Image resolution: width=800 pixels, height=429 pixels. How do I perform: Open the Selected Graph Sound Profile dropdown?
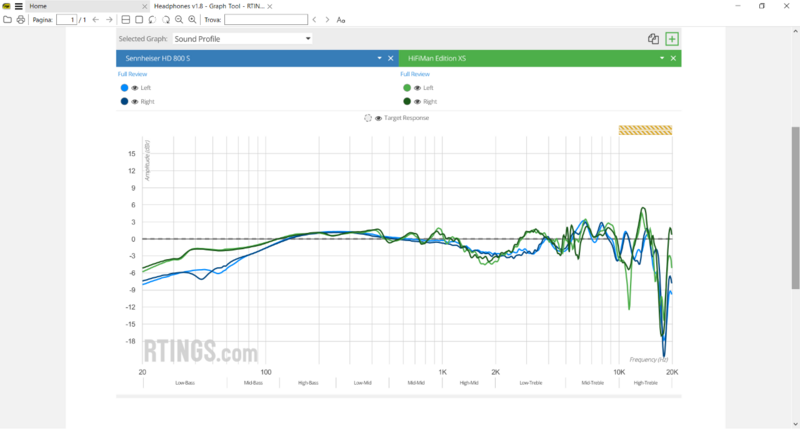tap(242, 39)
